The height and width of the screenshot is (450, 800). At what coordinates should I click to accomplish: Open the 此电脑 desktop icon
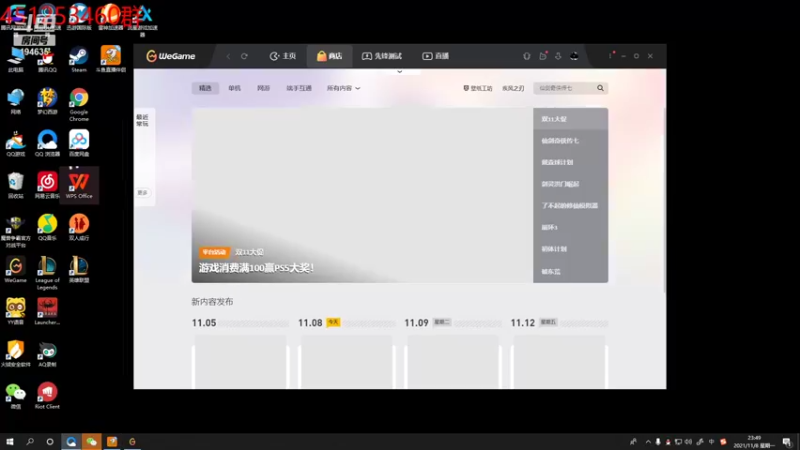[16, 60]
